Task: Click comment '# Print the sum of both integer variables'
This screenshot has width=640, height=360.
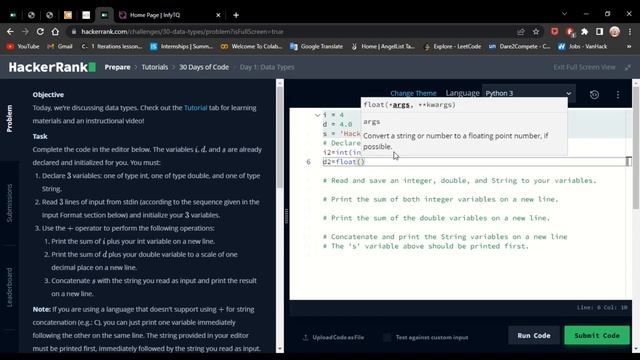Action: (440, 199)
